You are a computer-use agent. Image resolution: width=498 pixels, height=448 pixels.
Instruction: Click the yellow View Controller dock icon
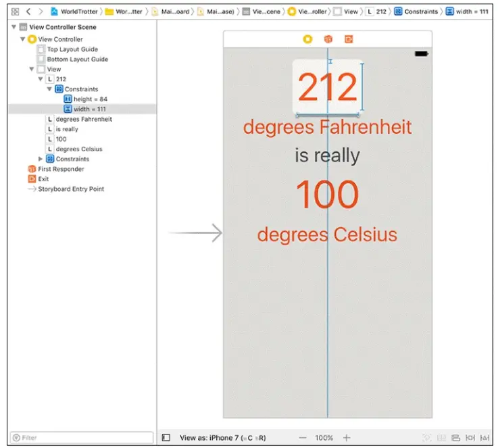[307, 39]
